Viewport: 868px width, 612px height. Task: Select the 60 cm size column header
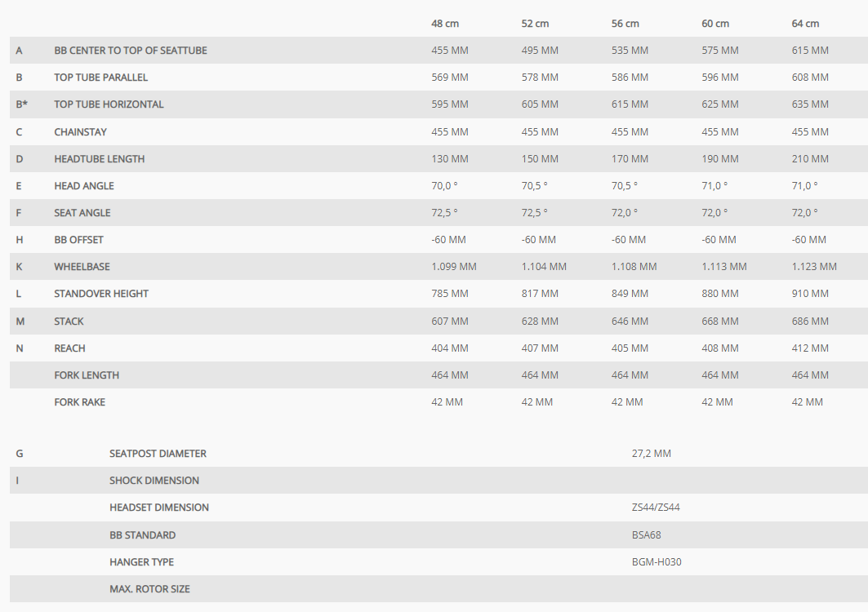(x=715, y=24)
